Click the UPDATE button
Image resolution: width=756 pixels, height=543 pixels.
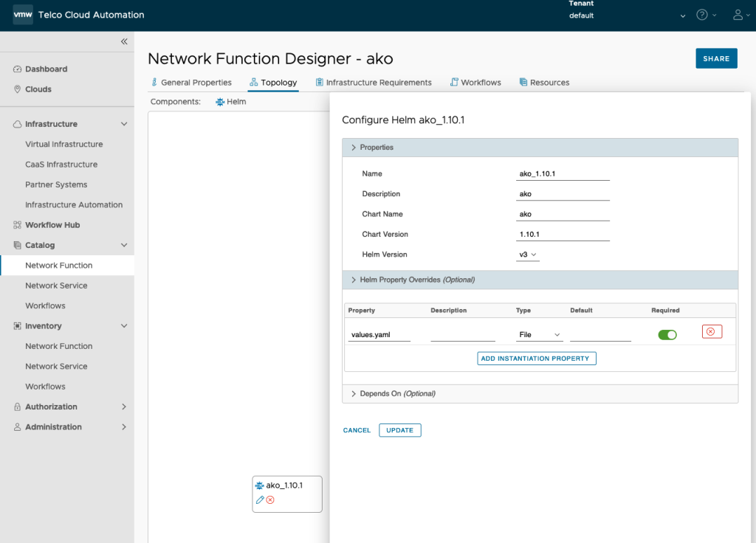click(x=399, y=430)
